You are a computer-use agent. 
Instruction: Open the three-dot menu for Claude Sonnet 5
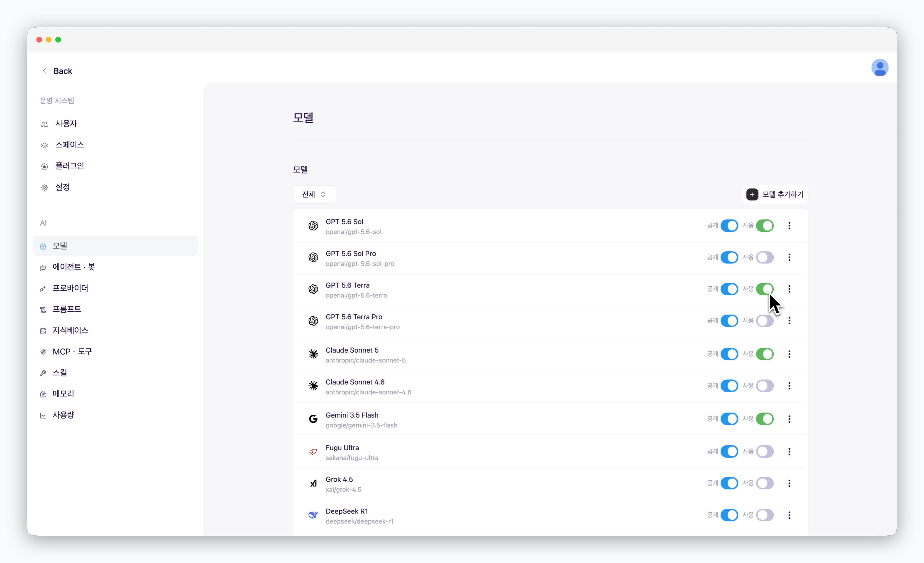789,354
